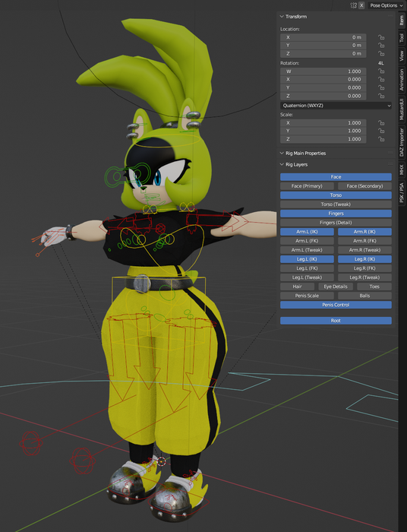Enable the Arm.L (FK) layer
Viewport: 407px width, 532px height.
click(307, 241)
